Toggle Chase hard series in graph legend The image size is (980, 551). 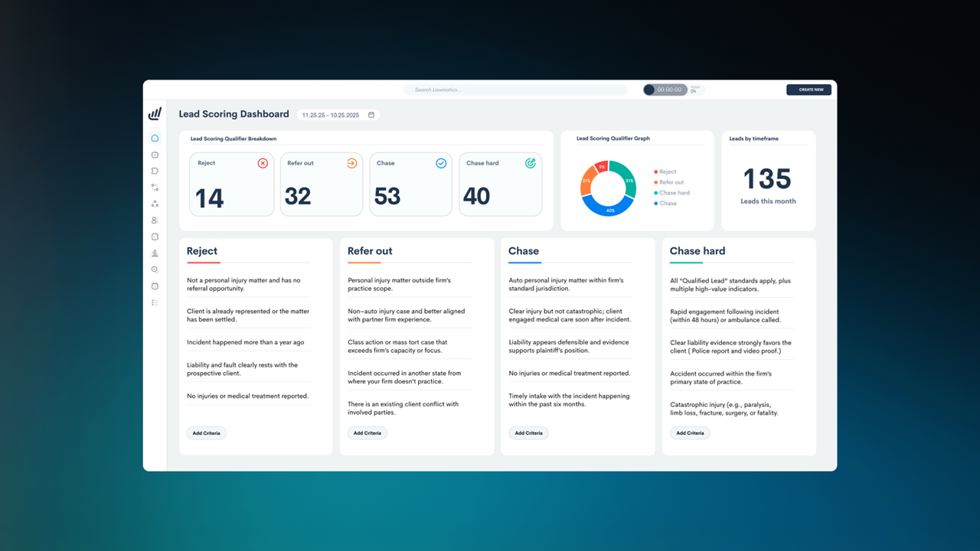pyautogui.click(x=673, y=193)
